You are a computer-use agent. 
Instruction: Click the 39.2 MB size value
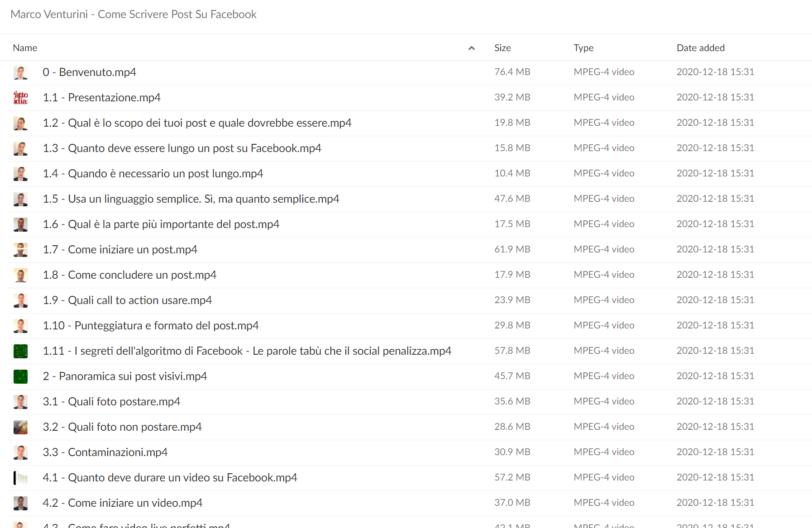[x=512, y=97]
